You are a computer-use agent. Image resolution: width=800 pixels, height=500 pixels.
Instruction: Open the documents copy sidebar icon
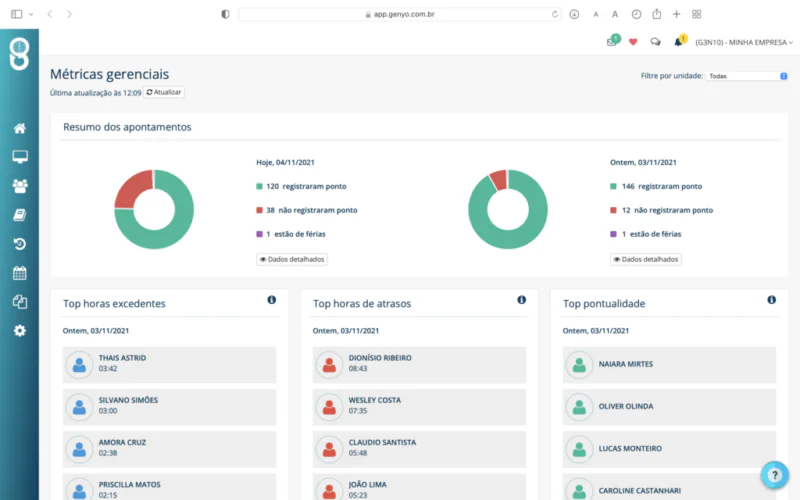[x=19, y=302]
